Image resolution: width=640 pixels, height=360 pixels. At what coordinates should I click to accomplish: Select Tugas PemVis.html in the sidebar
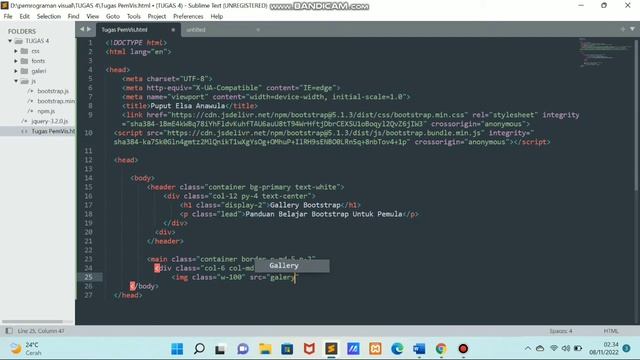(53, 131)
